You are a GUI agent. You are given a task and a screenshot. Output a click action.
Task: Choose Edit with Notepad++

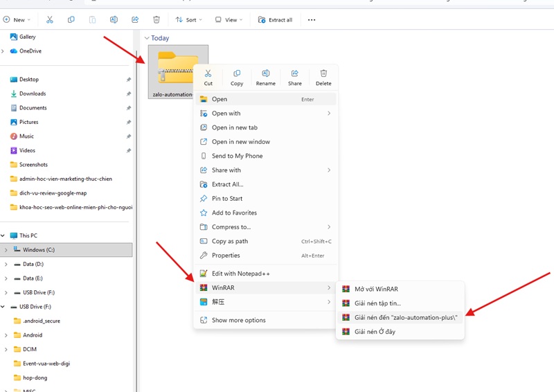266,274
